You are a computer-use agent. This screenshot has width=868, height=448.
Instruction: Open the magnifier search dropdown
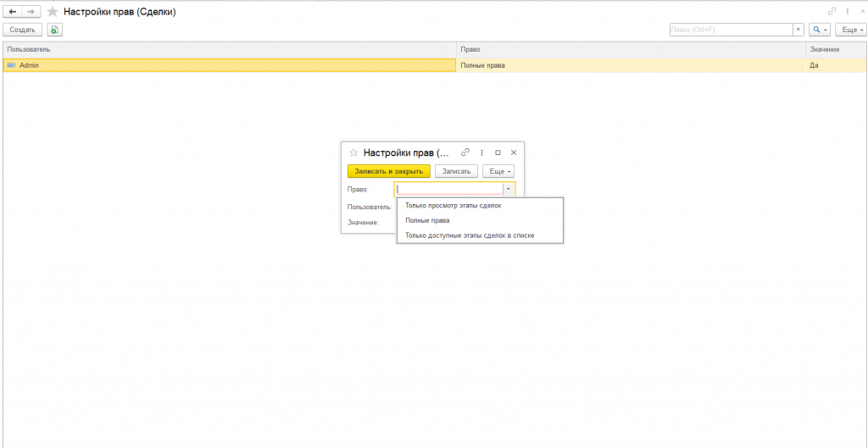click(820, 30)
